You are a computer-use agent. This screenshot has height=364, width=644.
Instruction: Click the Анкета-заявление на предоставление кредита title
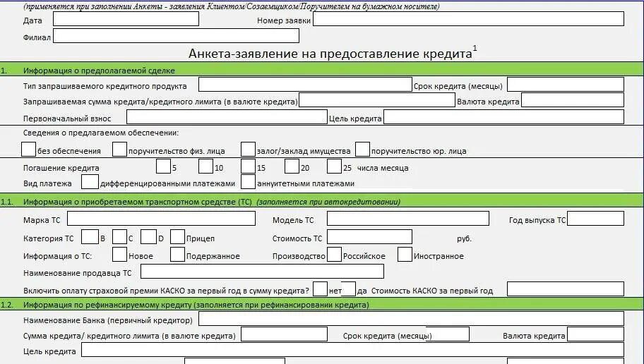click(x=330, y=54)
